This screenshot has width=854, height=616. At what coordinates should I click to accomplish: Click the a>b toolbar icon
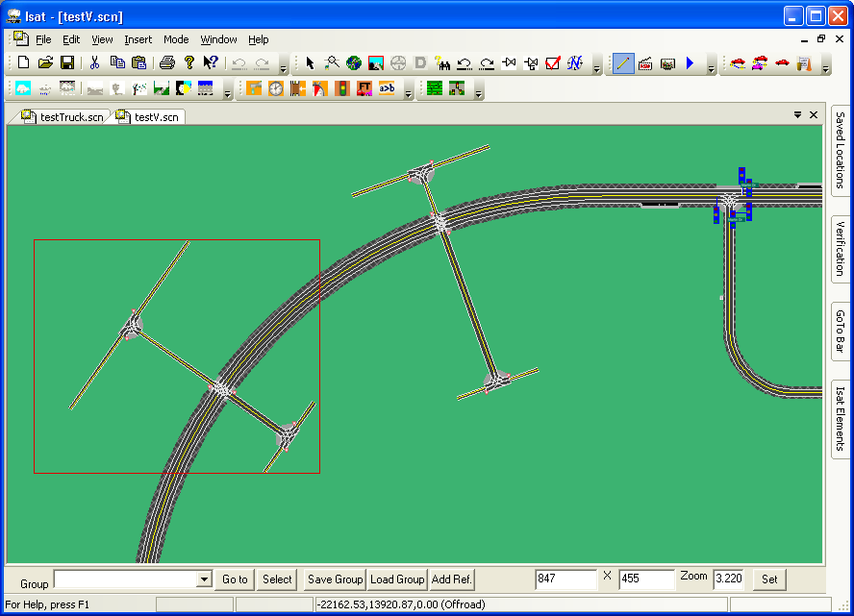point(387,88)
